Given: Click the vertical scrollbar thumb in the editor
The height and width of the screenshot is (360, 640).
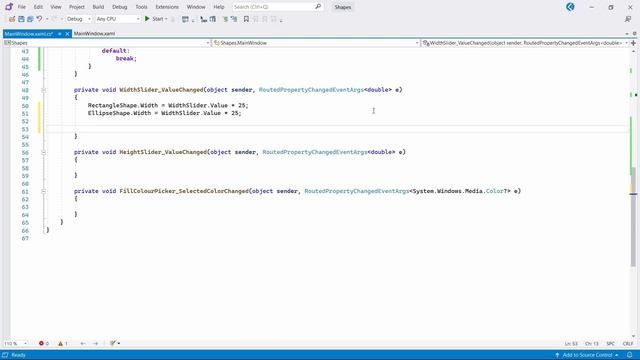Looking at the screenshot, I should pos(633,216).
